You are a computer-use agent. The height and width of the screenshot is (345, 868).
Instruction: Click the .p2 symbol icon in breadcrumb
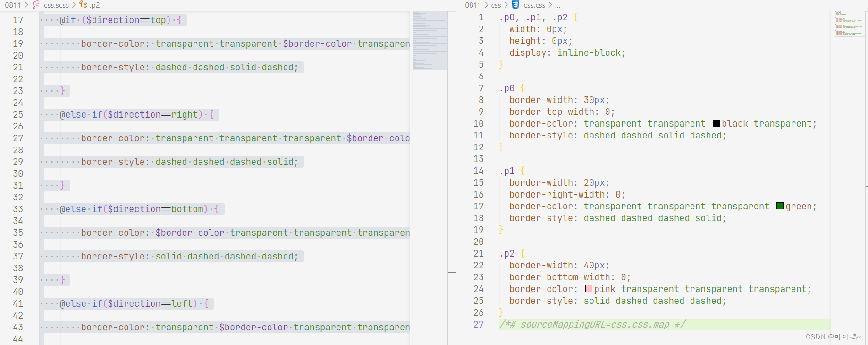point(83,5)
